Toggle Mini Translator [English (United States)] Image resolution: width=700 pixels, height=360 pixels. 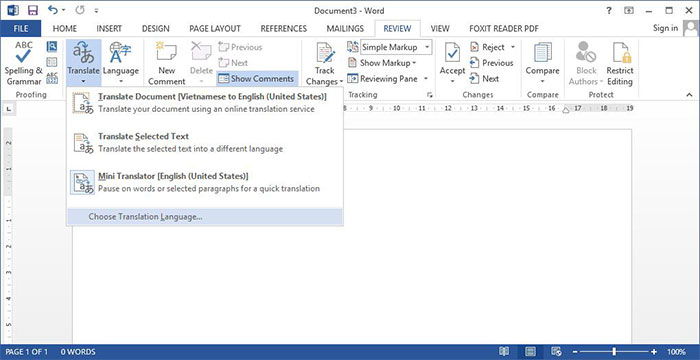click(x=205, y=182)
